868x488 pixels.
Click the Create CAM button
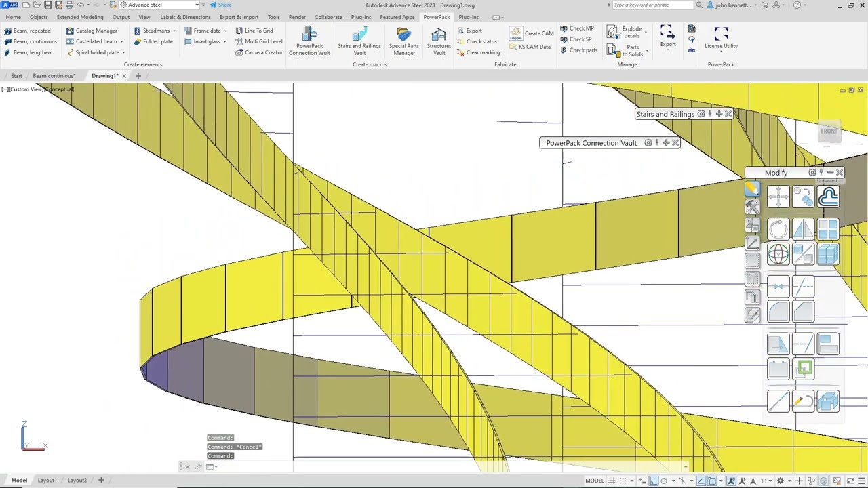pos(532,33)
